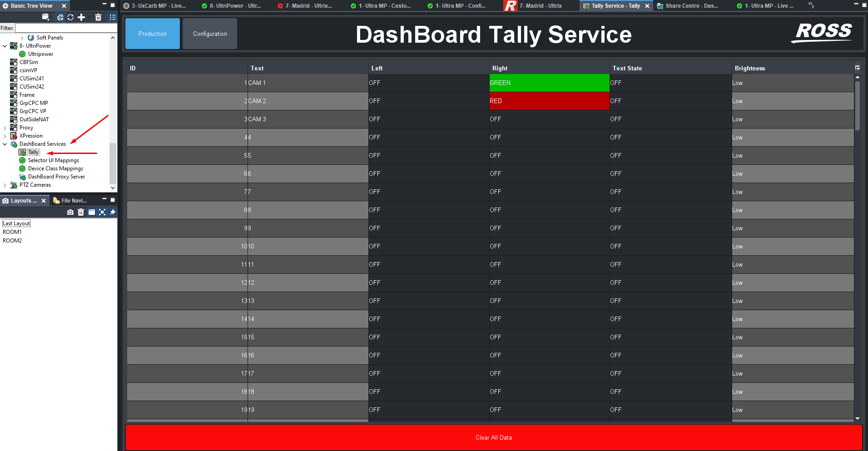868x451 pixels.
Task: Click the camera icon to save a layout
Action: click(x=70, y=212)
